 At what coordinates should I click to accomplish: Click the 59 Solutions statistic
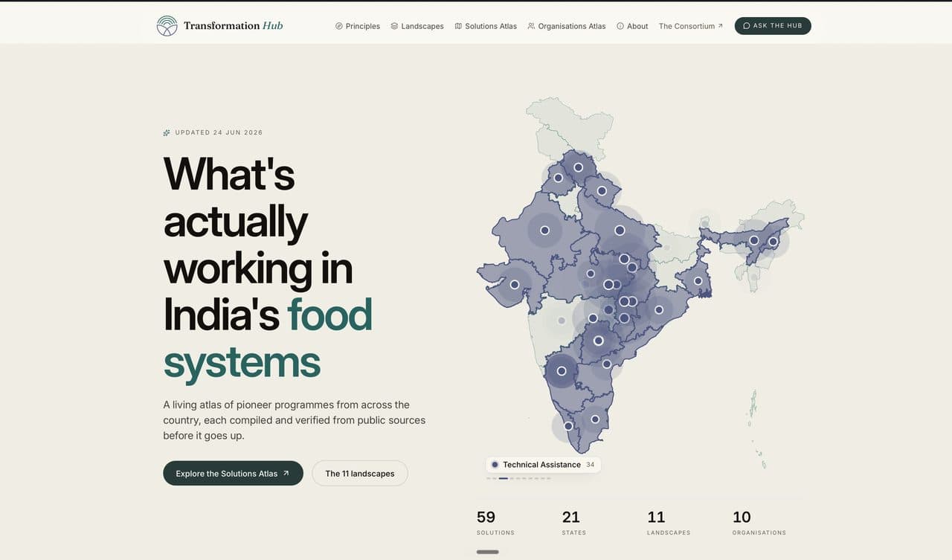coord(495,522)
